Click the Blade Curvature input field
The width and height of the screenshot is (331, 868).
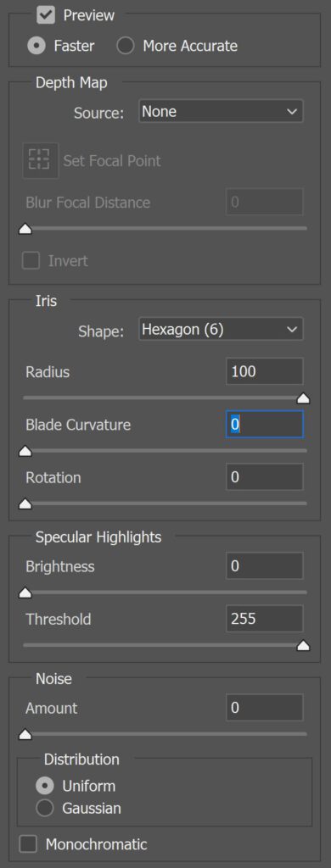265,425
